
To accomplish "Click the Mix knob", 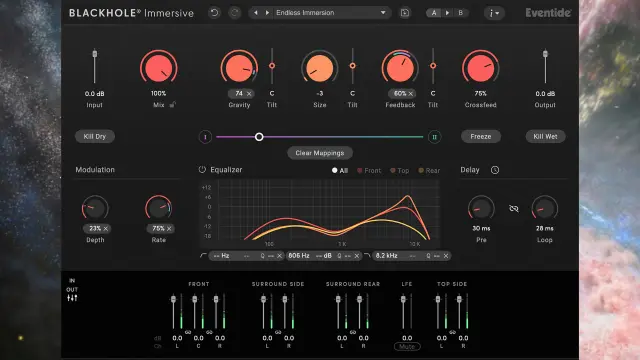I will (159, 68).
